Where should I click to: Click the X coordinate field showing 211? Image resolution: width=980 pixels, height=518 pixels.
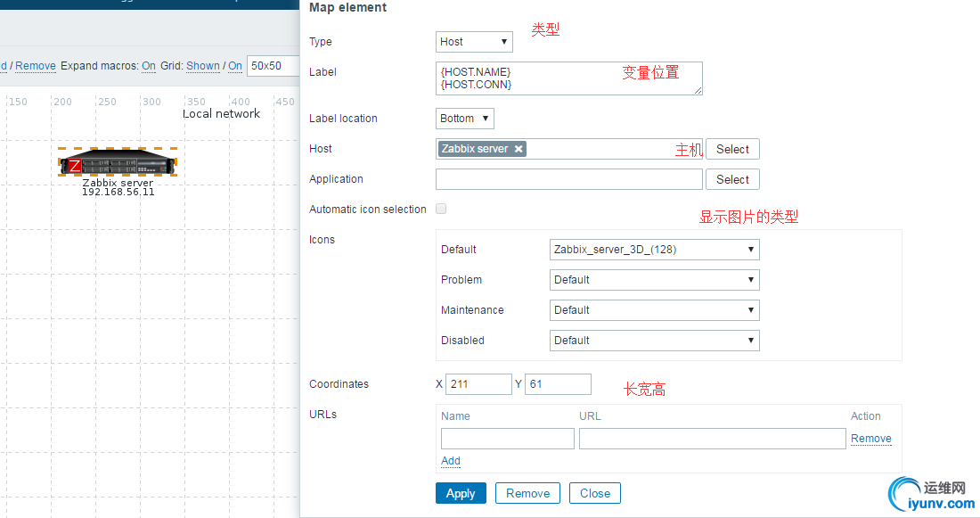(478, 384)
